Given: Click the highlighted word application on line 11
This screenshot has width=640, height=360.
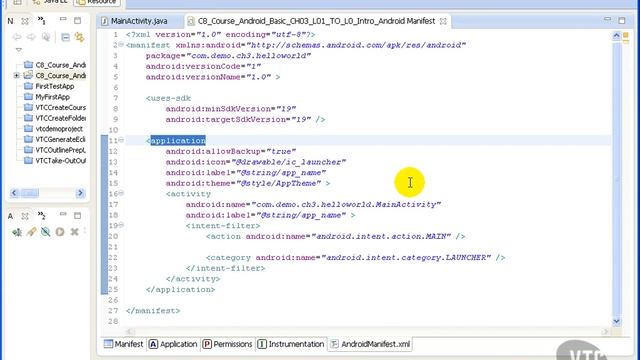Looking at the screenshot, I should coord(178,140).
